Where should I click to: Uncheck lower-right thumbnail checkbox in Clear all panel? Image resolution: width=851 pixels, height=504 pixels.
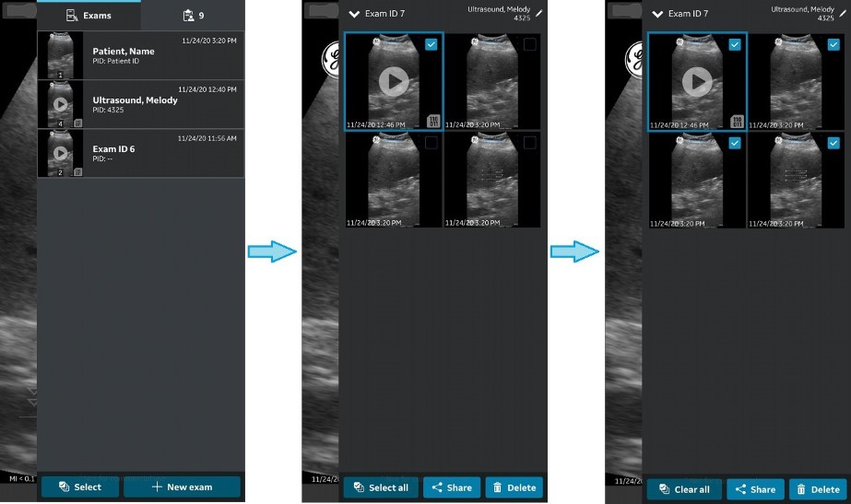pyautogui.click(x=833, y=143)
